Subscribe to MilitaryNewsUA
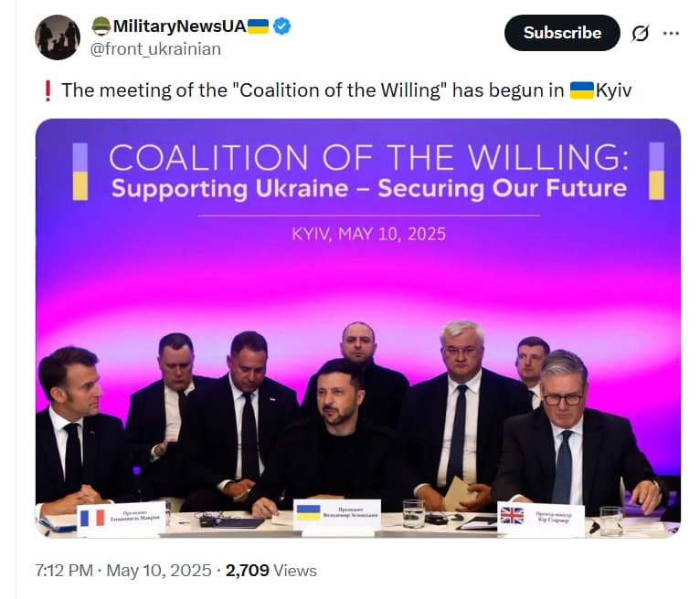The image size is (700, 599). pyautogui.click(x=562, y=33)
